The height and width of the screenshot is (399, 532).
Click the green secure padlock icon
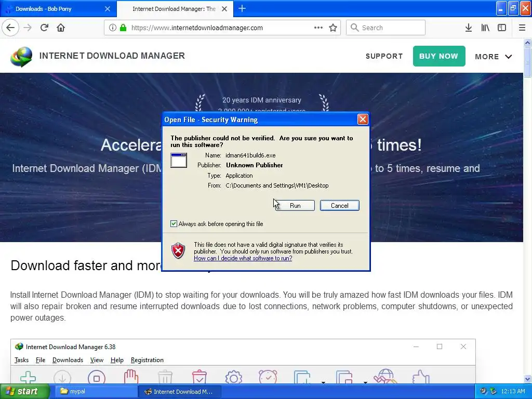click(123, 28)
